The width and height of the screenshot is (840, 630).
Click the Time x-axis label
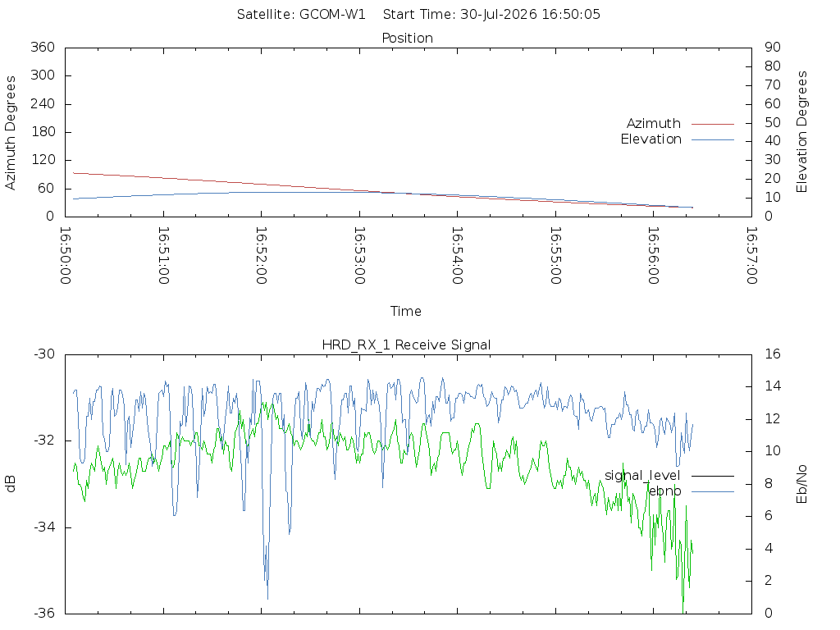[x=405, y=311]
